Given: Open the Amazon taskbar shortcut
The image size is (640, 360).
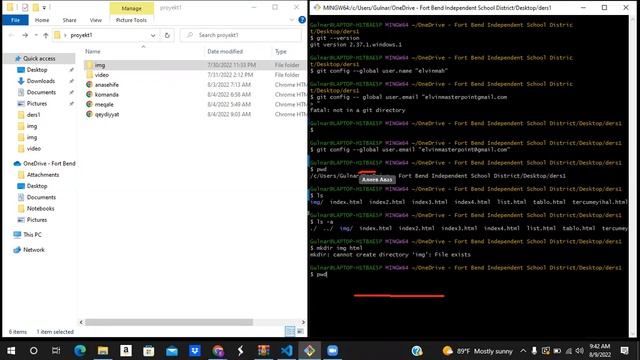Looking at the screenshot, I should point(126,351).
